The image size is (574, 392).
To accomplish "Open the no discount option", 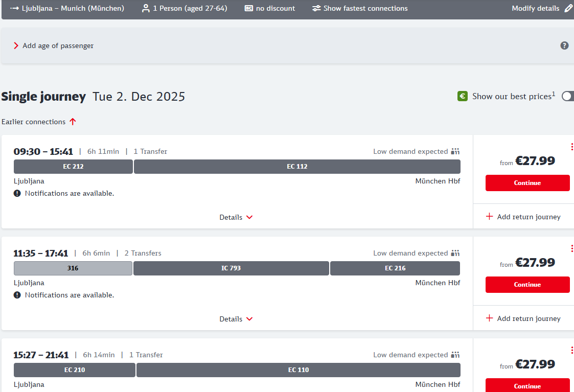I will tap(270, 8).
